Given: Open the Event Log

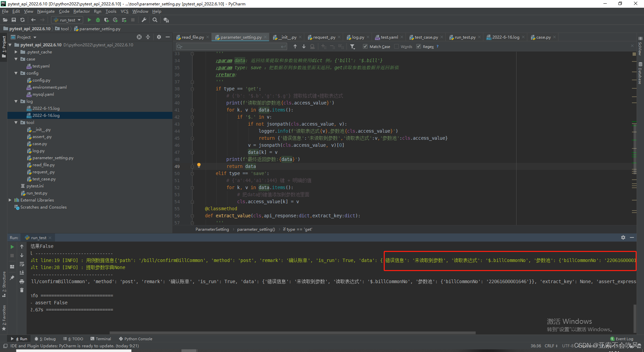Looking at the screenshot, I should (x=622, y=339).
